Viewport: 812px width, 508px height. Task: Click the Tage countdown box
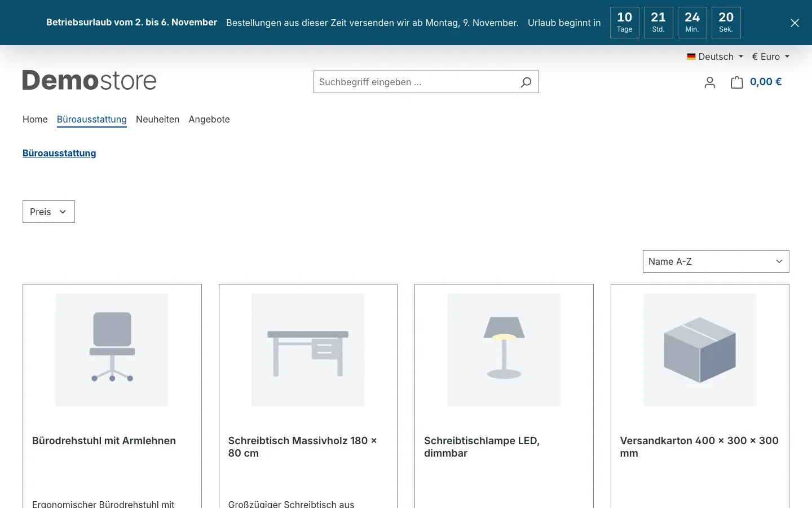tap(625, 23)
